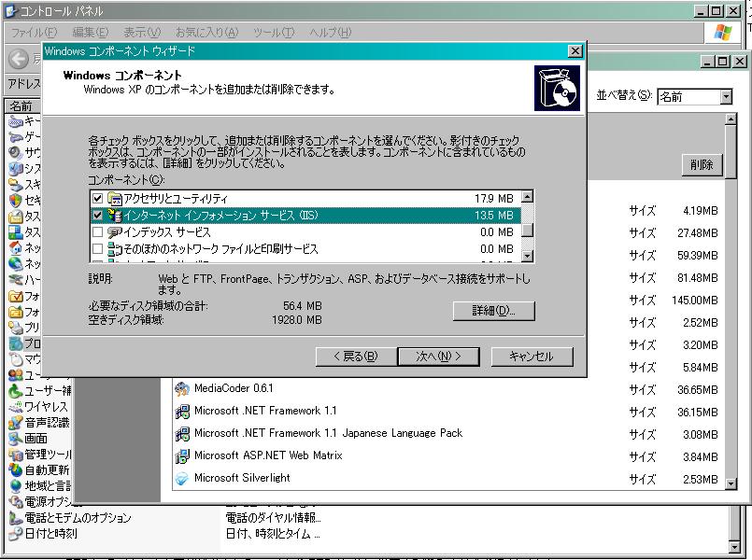Click the 画面 display icon
Screen dimensions: 752x560
(15, 439)
